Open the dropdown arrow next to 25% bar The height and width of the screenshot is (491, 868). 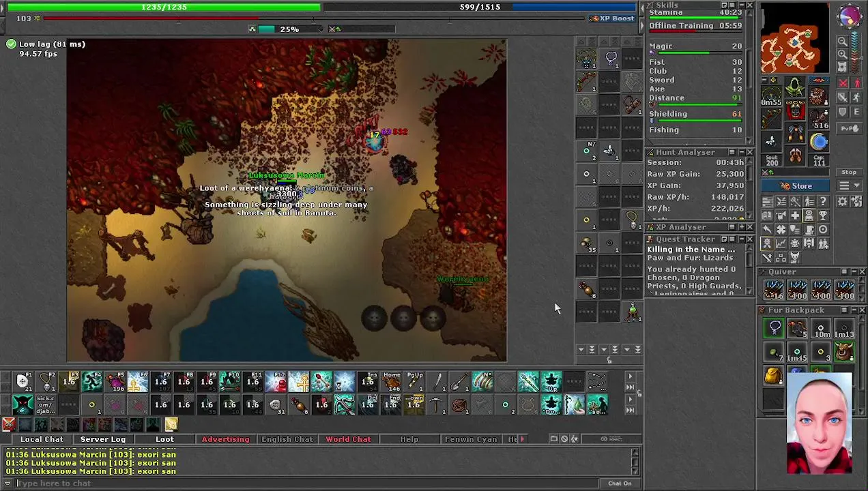pyautogui.click(x=321, y=29)
